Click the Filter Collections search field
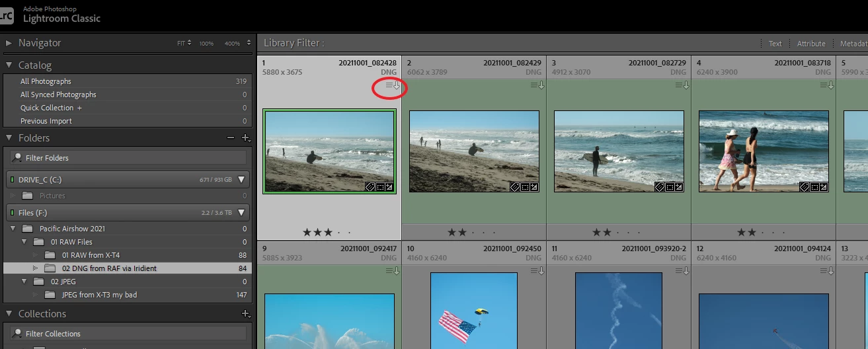 click(x=128, y=334)
